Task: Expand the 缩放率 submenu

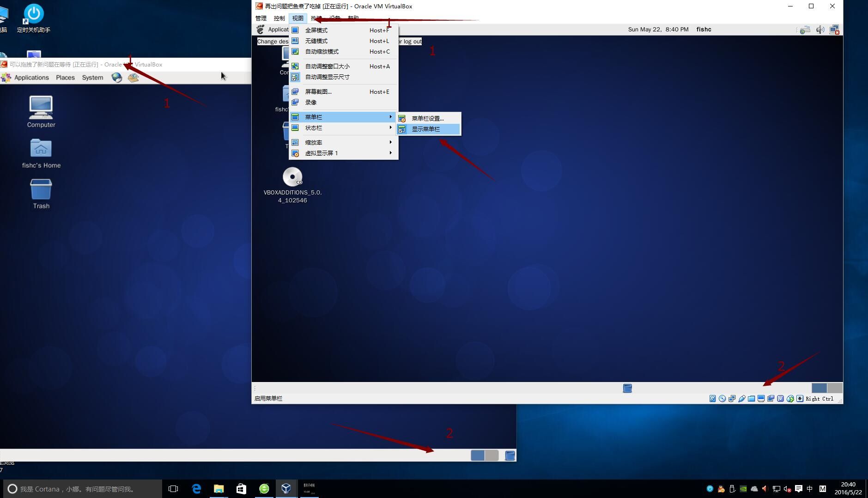Action: click(344, 142)
